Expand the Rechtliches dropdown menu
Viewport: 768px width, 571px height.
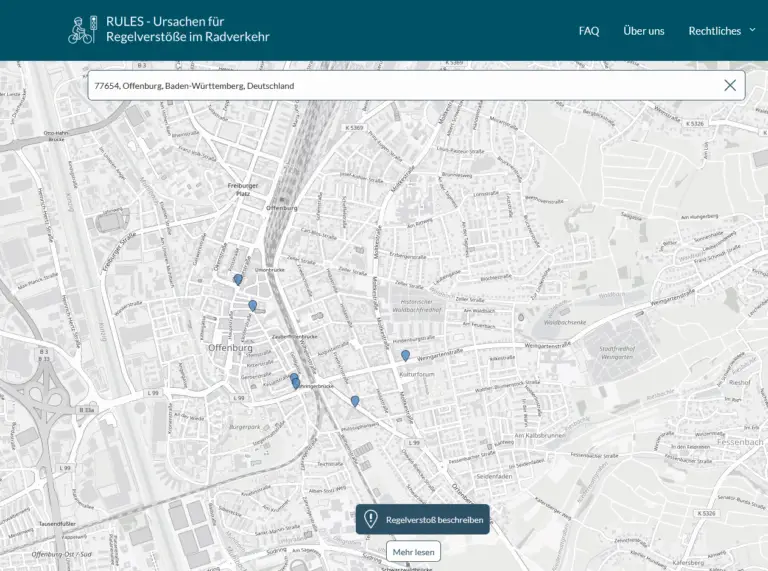coord(714,31)
